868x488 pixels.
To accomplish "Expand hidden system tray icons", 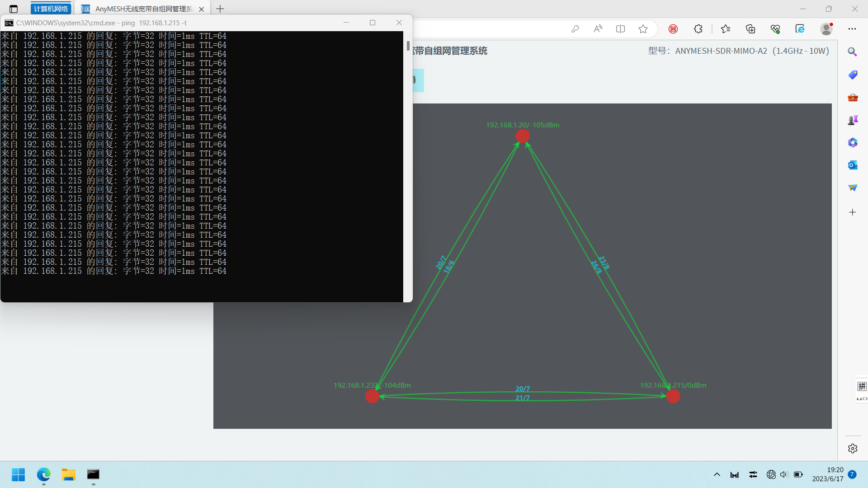I will tap(717, 474).
